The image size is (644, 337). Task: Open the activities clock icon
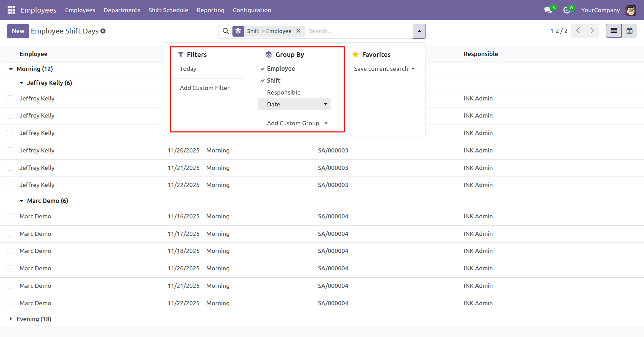(567, 10)
